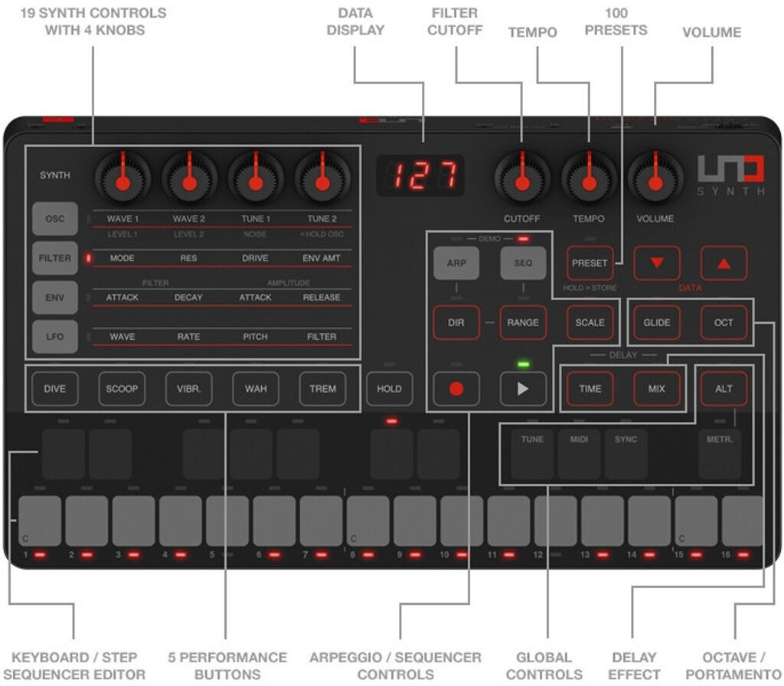Trigger the WAH performance effect
Image resolution: width=784 pixels, height=686 pixels.
point(256,388)
